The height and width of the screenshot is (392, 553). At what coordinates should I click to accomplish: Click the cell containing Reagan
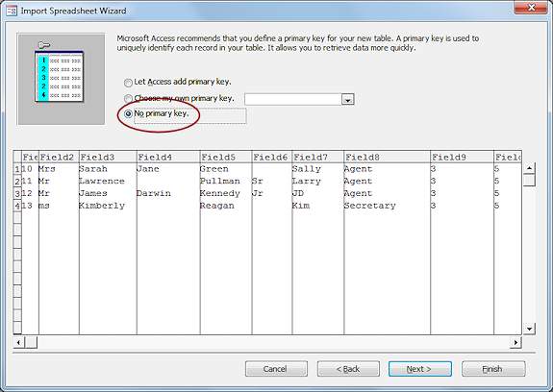point(226,206)
